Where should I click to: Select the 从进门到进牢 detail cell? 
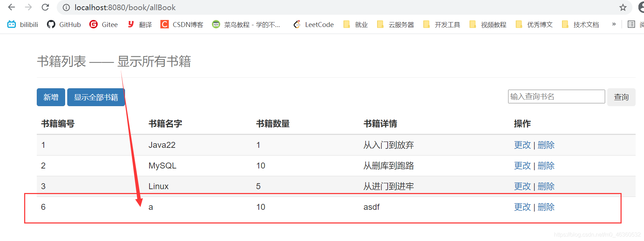389,186
